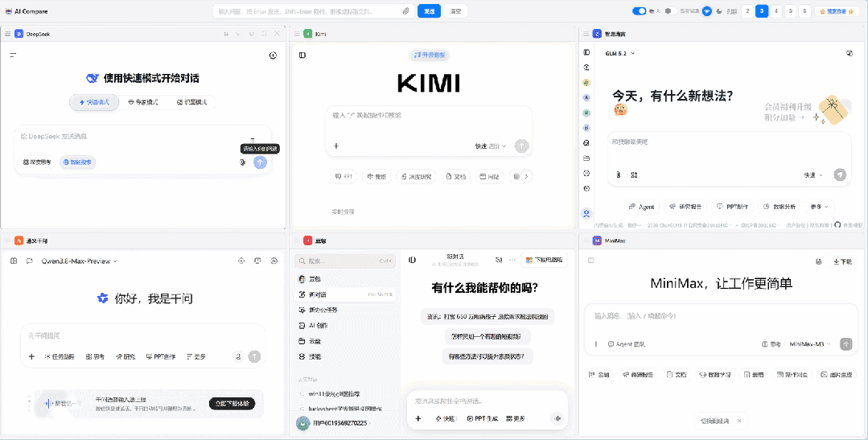
Task: Click the Kimi PPT shortcut chip
Action: click(x=344, y=176)
